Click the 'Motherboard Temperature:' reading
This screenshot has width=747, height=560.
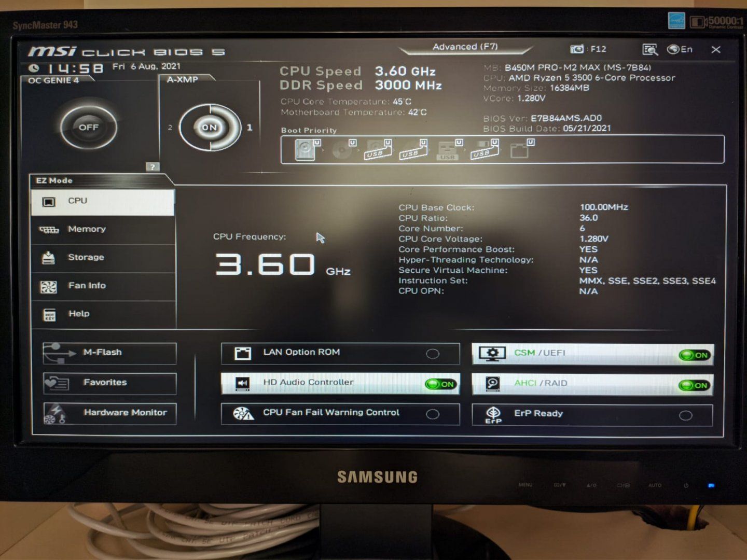click(354, 112)
